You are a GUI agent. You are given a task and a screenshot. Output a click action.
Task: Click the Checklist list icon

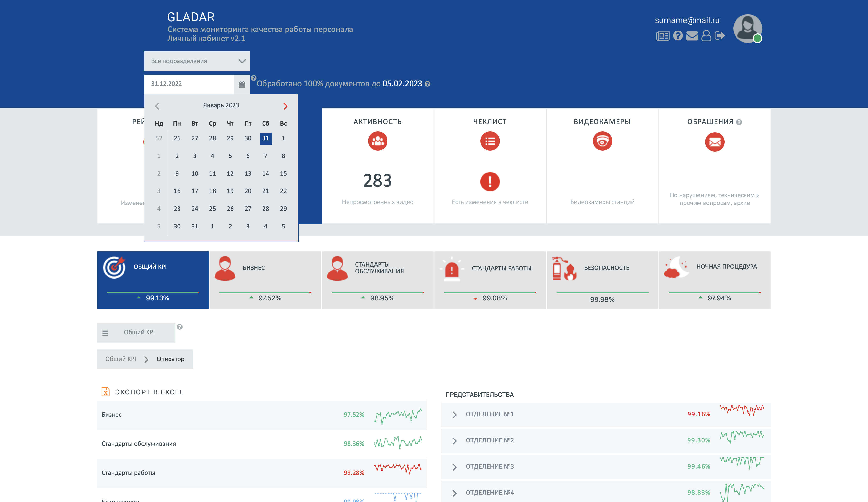tap(490, 141)
